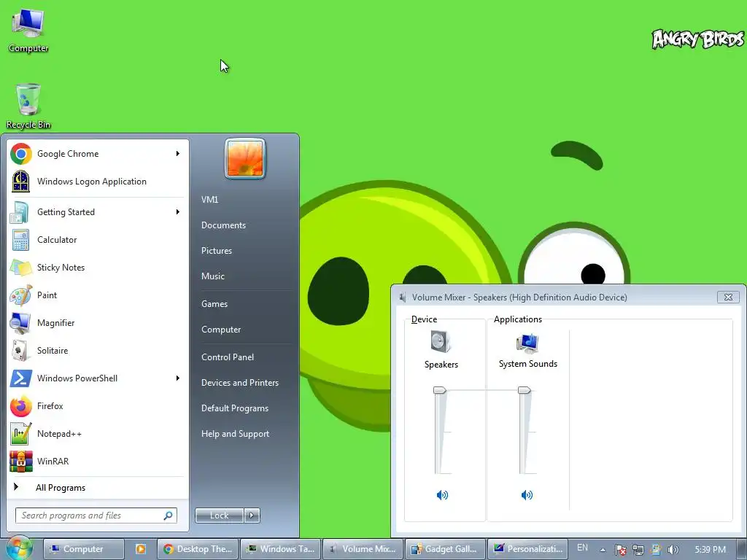Expand Windows PowerShell jump list arrow
The height and width of the screenshot is (560, 747).
click(x=178, y=378)
